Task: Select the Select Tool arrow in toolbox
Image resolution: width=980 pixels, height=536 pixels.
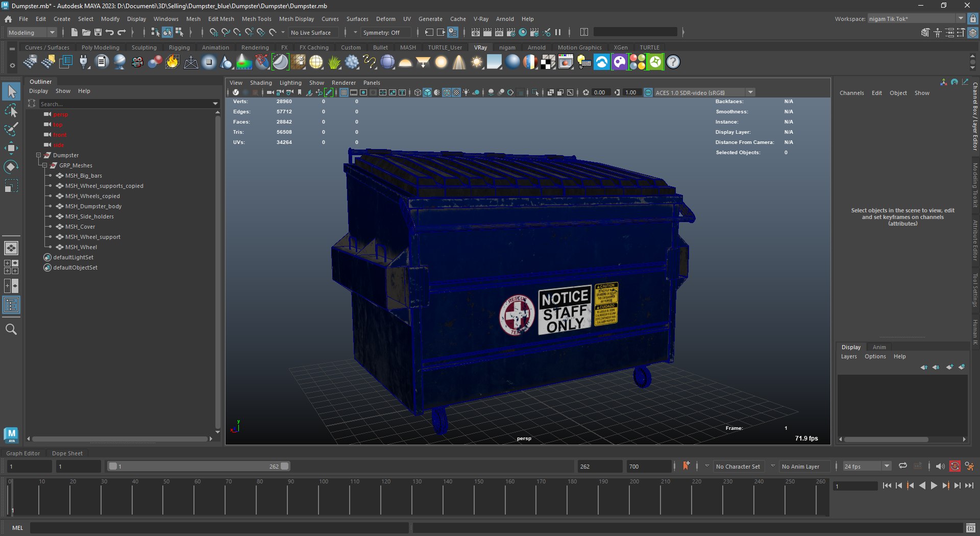Action: (11, 92)
